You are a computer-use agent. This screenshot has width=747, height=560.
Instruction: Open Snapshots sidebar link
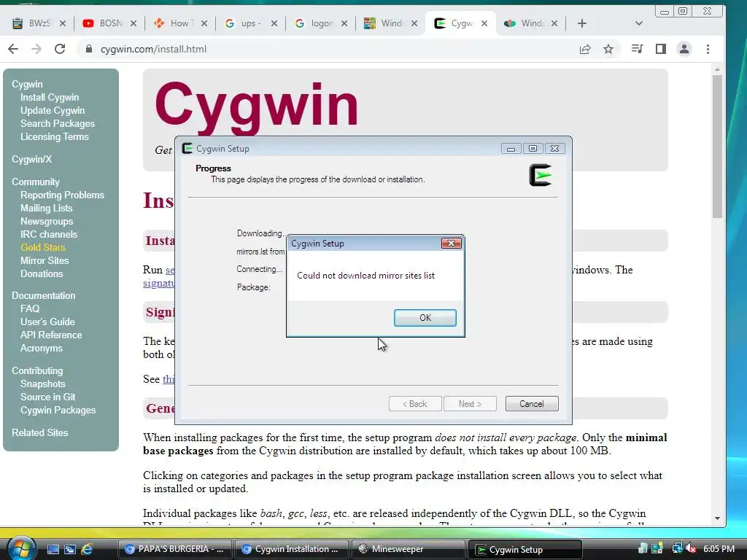pyautogui.click(x=43, y=384)
